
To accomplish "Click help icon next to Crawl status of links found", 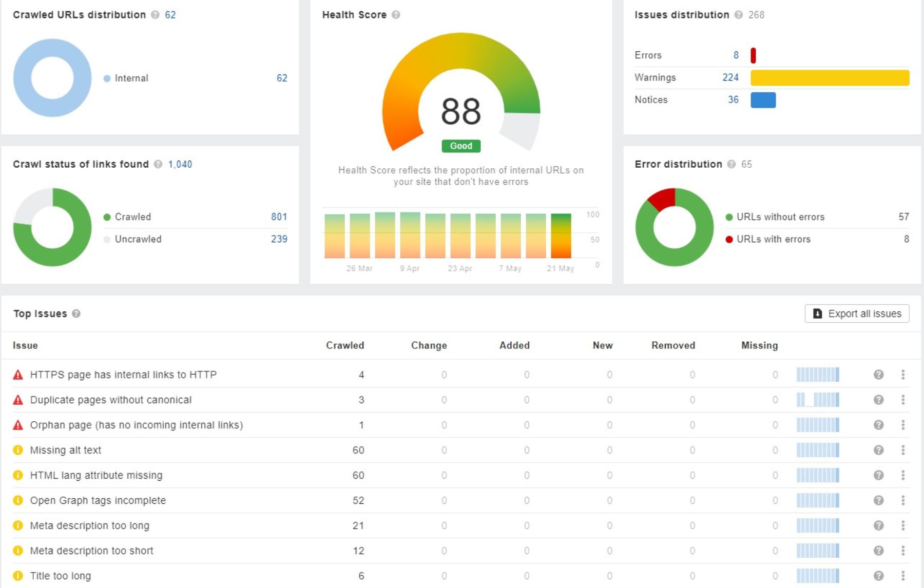I will [x=158, y=164].
